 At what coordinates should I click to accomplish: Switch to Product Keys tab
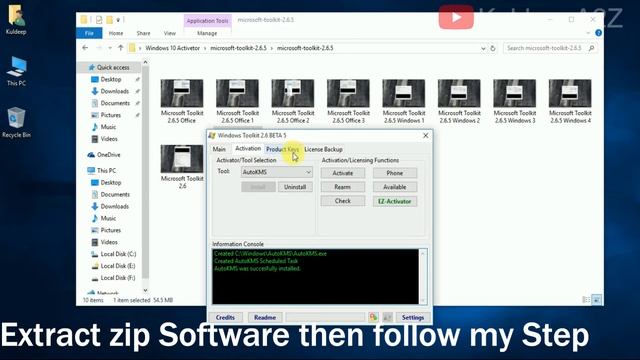click(x=282, y=149)
